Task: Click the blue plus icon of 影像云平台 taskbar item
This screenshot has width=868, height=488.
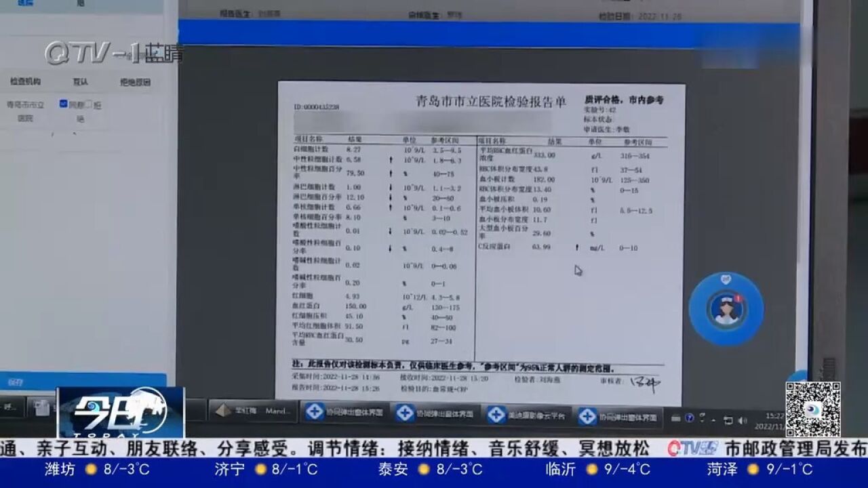Action: point(496,415)
